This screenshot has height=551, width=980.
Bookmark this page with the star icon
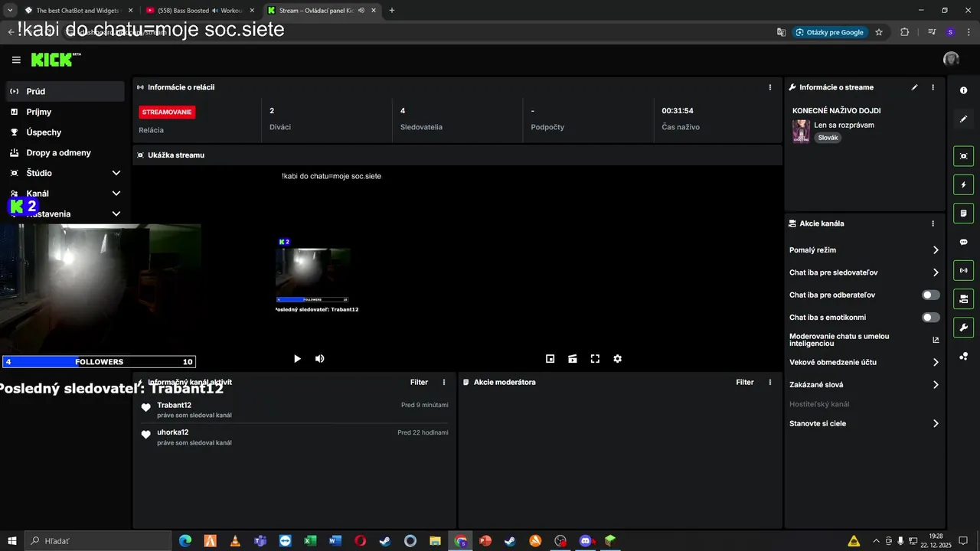coord(879,32)
